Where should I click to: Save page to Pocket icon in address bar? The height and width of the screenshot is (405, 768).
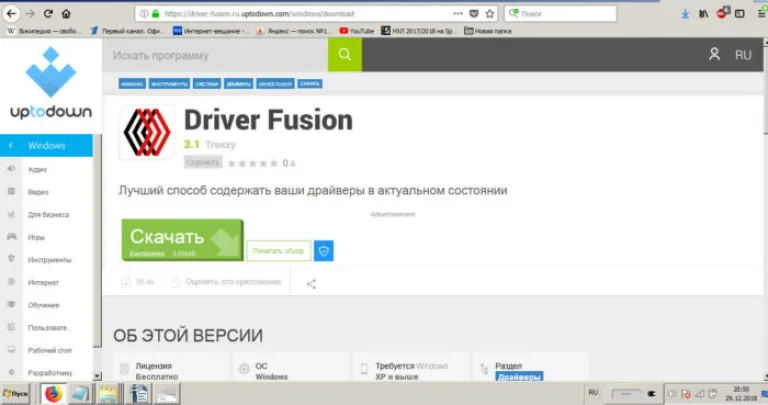(x=474, y=14)
